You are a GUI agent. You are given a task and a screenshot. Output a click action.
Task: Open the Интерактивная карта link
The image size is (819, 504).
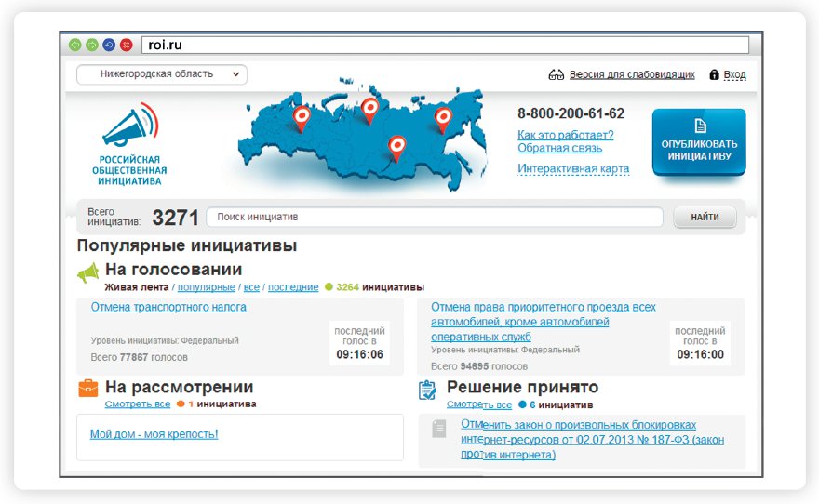pyautogui.click(x=573, y=168)
